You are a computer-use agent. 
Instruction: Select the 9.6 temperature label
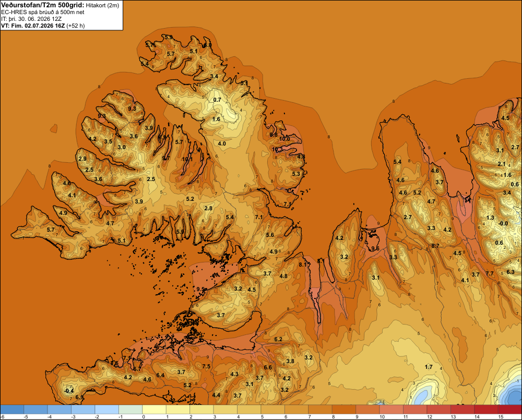(x=375, y=248)
